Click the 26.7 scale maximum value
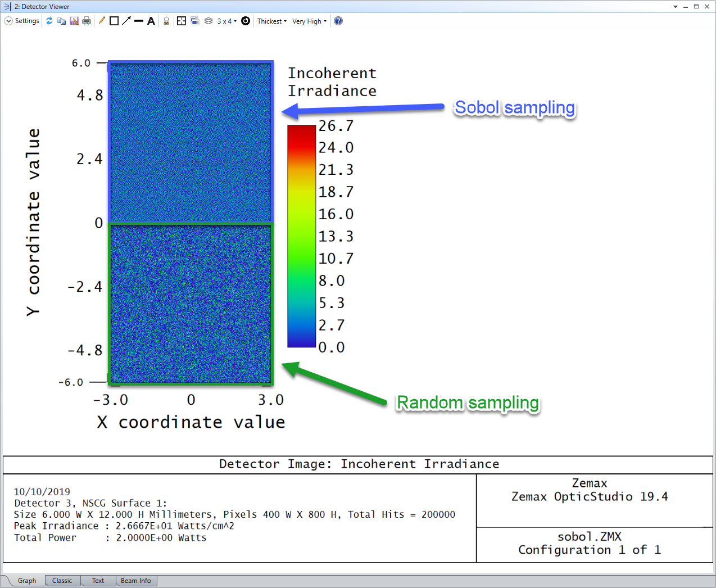Image resolution: width=716 pixels, height=588 pixels. click(336, 126)
